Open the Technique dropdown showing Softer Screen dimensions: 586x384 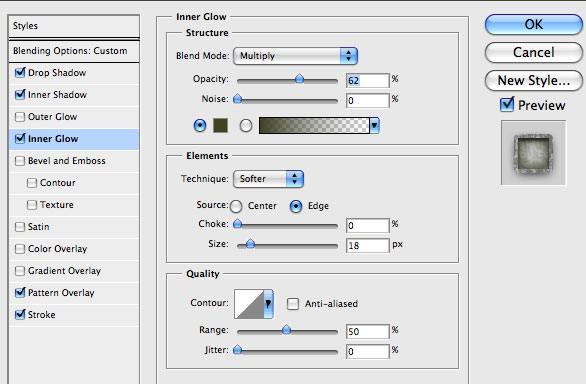click(268, 179)
